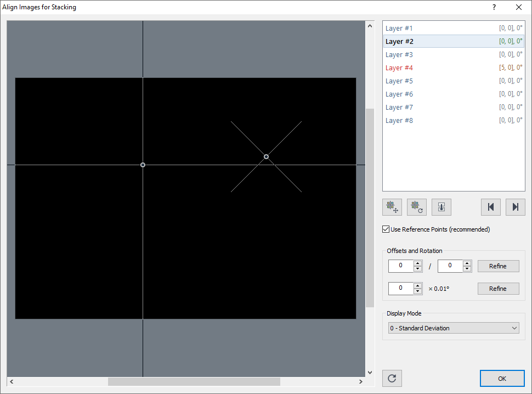Decrease the vertical offset spinner
Image resolution: width=532 pixels, height=394 pixels.
[467, 269]
